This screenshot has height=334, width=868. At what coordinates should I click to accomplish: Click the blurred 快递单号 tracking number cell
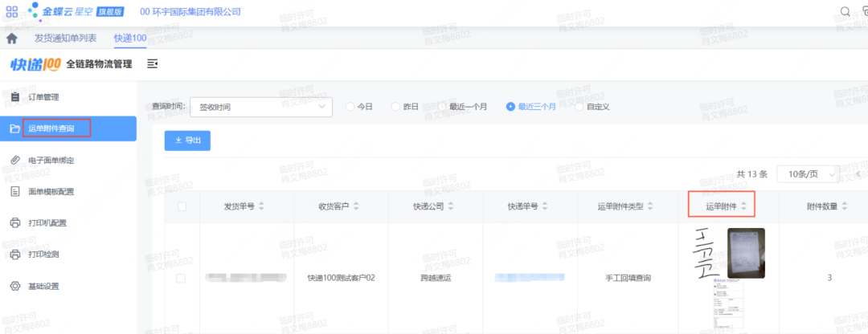click(530, 277)
